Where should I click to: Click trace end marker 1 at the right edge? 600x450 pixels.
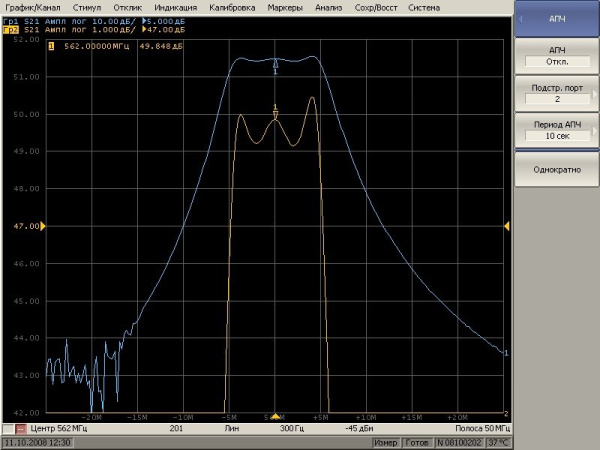pos(506,353)
